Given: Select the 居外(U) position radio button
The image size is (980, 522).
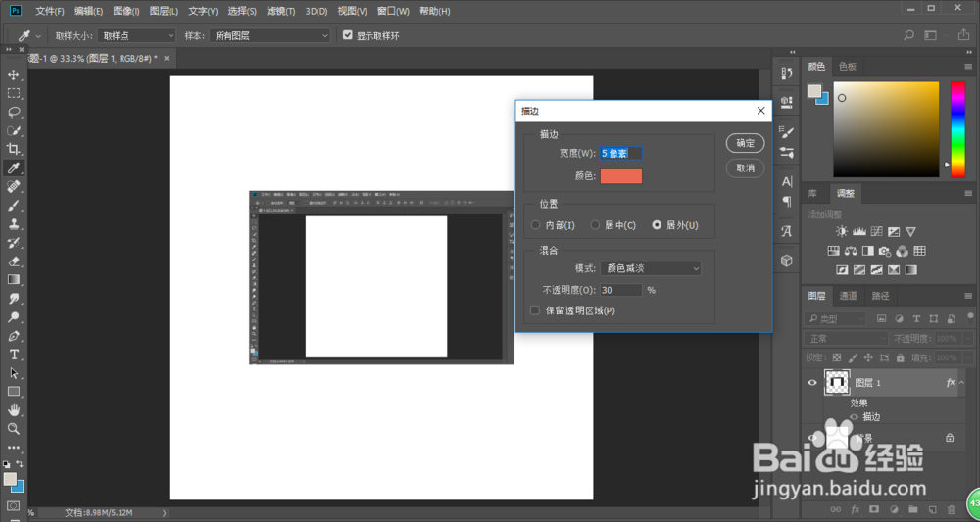Looking at the screenshot, I should click(x=657, y=225).
